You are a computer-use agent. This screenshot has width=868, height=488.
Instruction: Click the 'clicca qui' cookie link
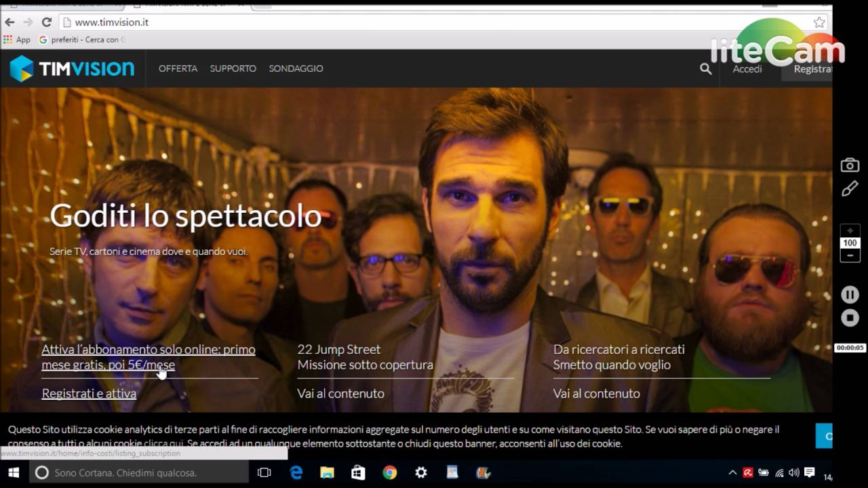(x=163, y=443)
